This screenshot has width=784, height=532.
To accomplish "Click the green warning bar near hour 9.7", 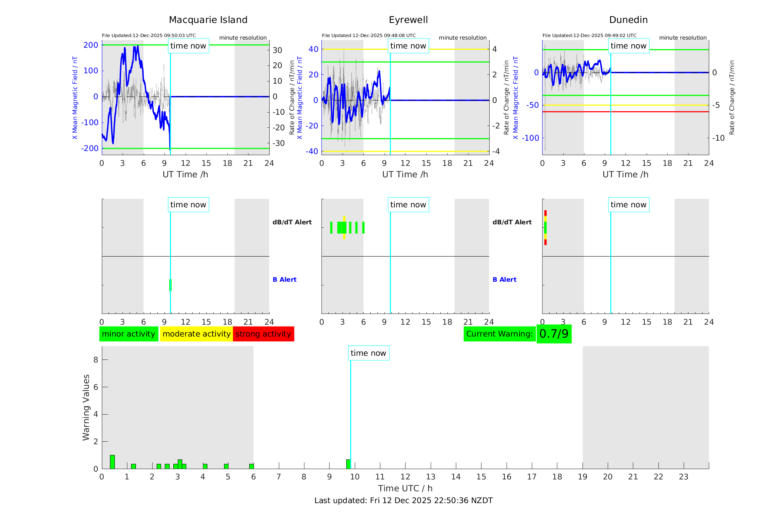I will point(348,464).
